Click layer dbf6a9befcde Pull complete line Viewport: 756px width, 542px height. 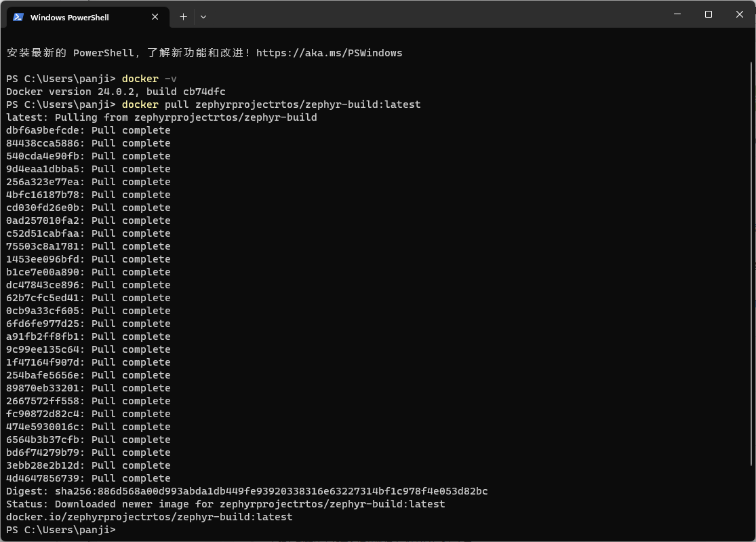tap(88, 131)
